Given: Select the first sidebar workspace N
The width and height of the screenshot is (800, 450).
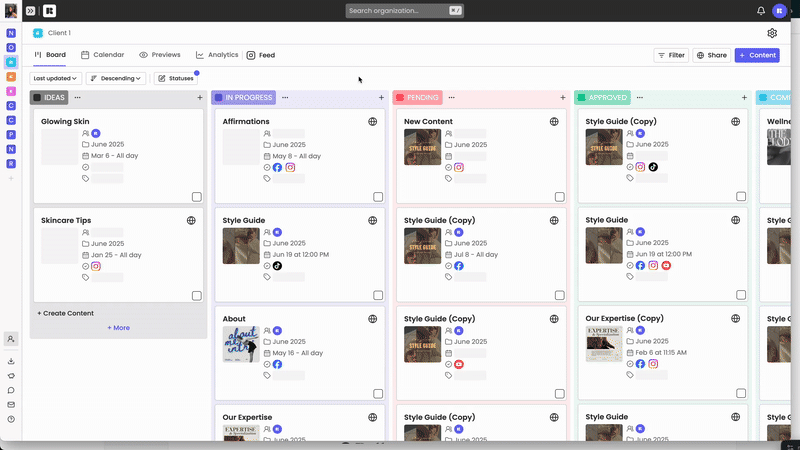Looking at the screenshot, I should coord(11,33).
